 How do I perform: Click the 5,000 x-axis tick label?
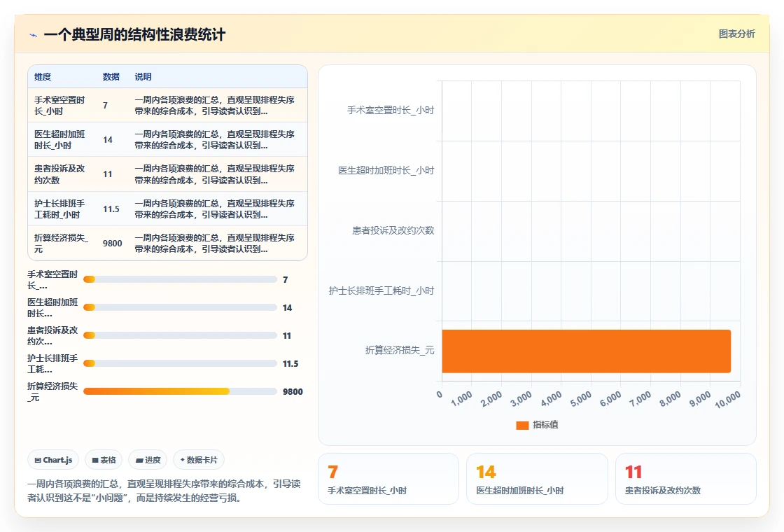pyautogui.click(x=581, y=399)
